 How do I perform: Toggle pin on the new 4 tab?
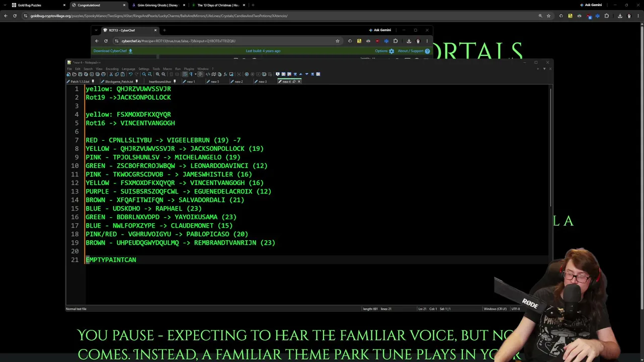click(x=294, y=81)
